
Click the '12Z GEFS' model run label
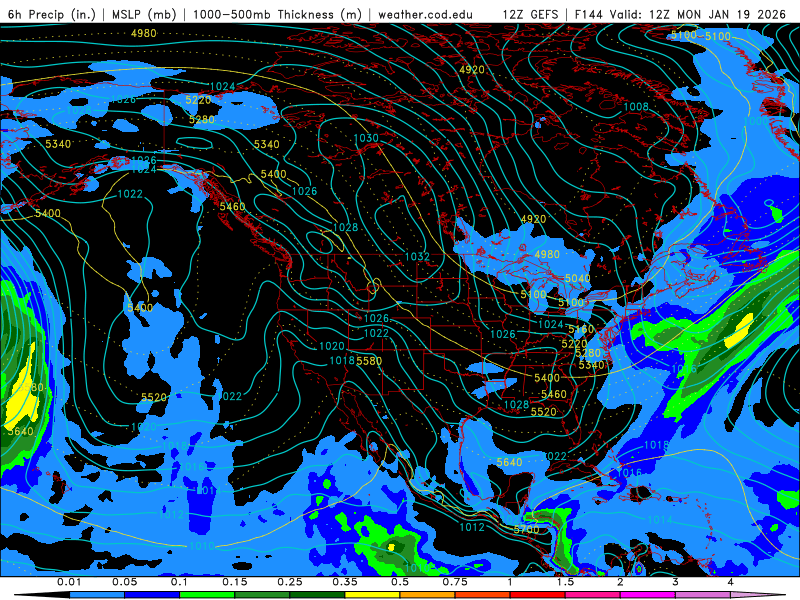[x=531, y=14]
